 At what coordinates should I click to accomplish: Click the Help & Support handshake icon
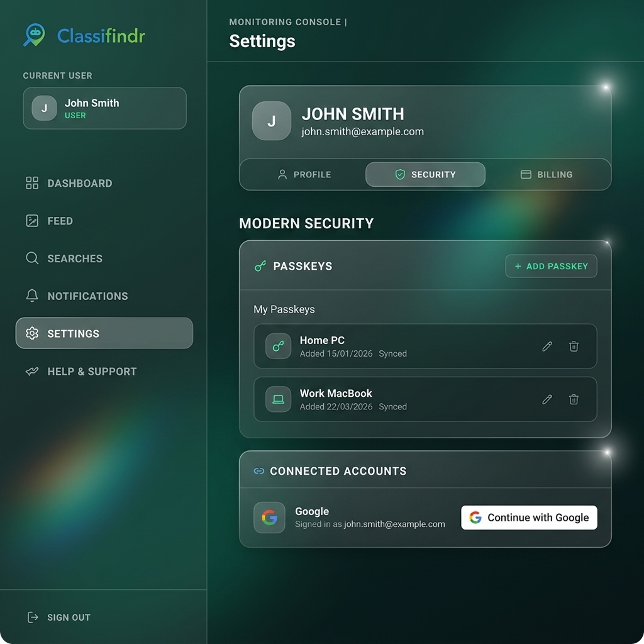(32, 371)
